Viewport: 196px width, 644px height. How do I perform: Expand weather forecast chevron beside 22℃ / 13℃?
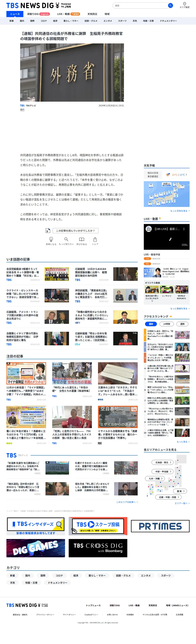[186, 174]
